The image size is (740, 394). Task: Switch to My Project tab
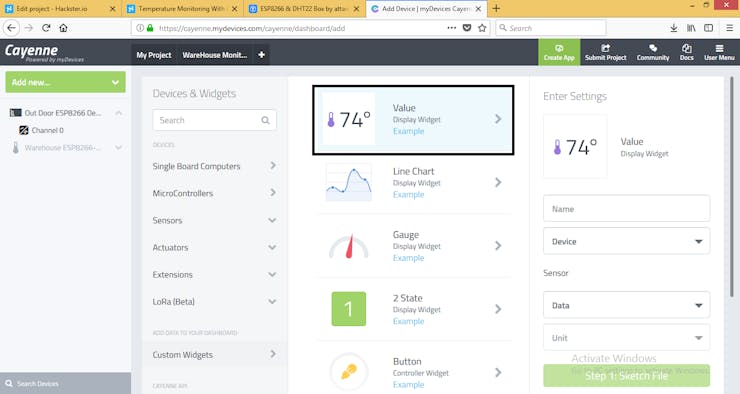coord(154,55)
